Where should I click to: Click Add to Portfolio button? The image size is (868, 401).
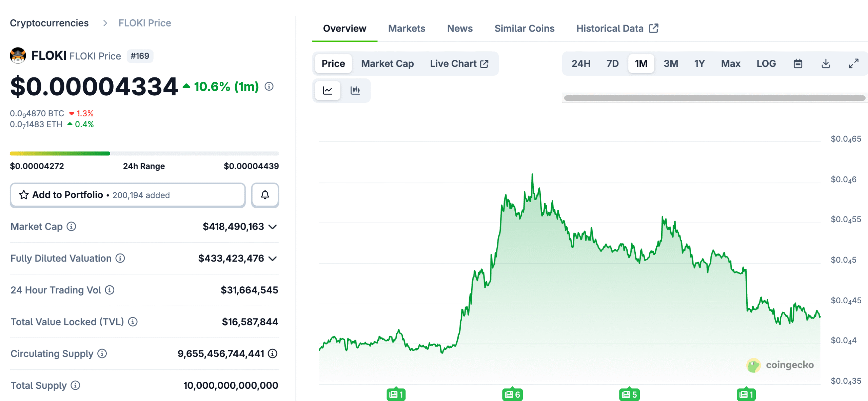click(127, 195)
